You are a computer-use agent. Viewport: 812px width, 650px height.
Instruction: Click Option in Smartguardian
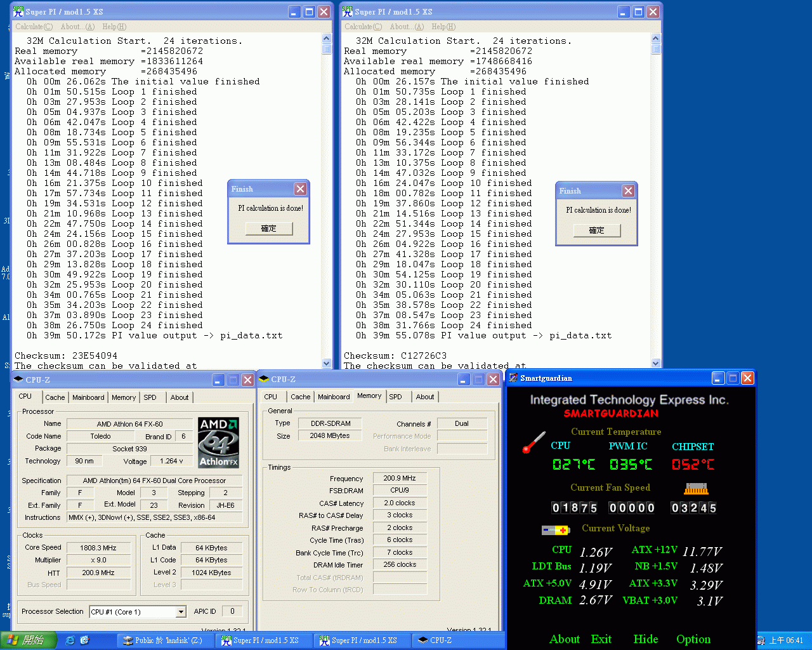coord(693,639)
